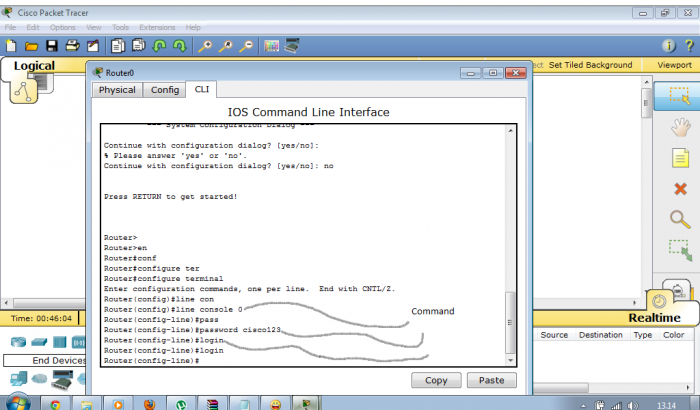Viewport: 700px width, 410px height.
Task: Select the PC end device icon
Action: (19, 379)
